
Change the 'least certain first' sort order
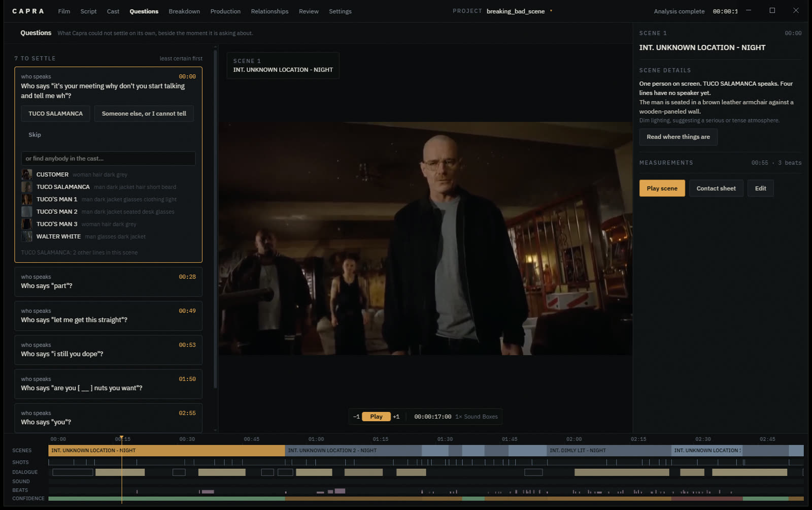[x=181, y=58]
